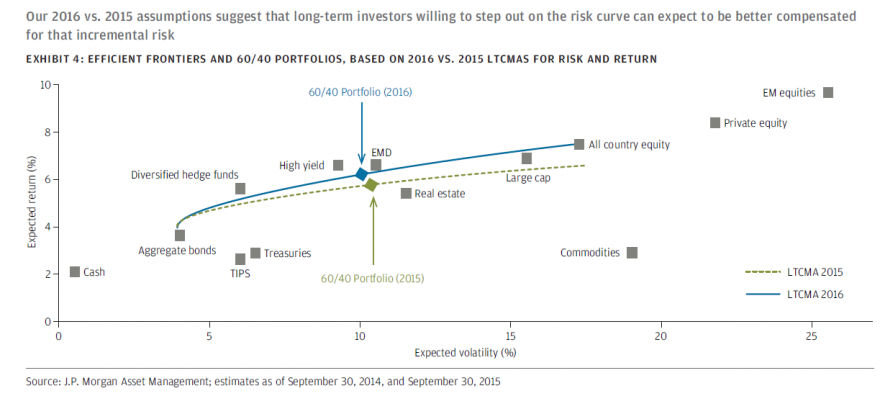Click the Expected volatility (%) axis title
Screen dimensions: 880x396
465,352
